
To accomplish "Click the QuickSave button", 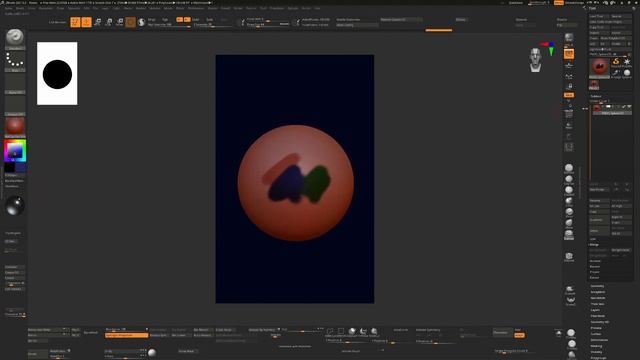I will pos(516,3).
